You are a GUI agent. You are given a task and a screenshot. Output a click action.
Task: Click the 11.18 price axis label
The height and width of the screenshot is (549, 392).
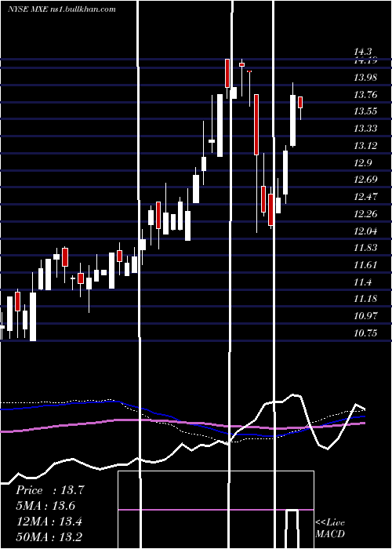[365, 299]
